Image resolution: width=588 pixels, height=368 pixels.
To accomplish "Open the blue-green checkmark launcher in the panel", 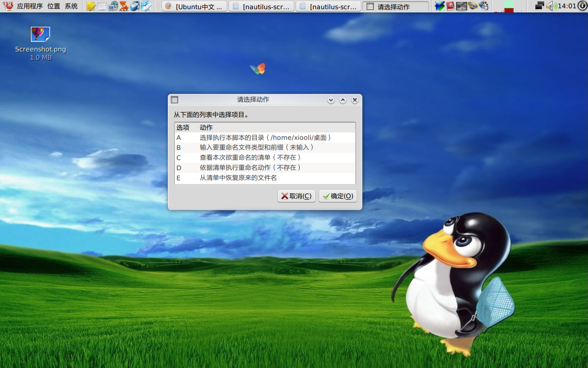I will [440, 6].
